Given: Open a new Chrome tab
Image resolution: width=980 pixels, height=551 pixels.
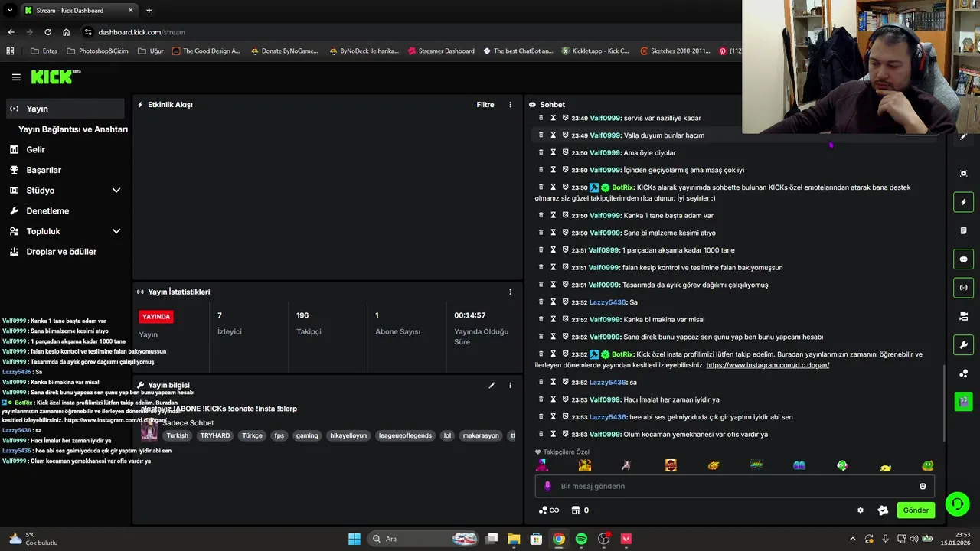Looking at the screenshot, I should [x=149, y=11].
